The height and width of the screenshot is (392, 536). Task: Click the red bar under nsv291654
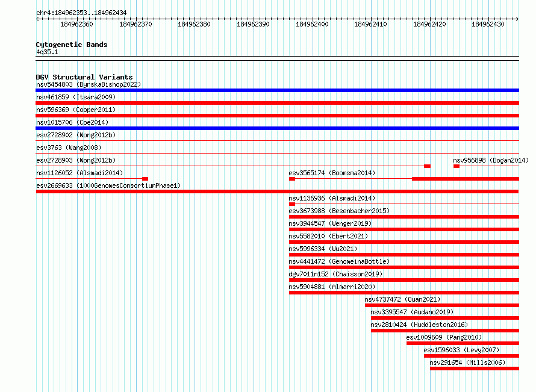coord(475,369)
